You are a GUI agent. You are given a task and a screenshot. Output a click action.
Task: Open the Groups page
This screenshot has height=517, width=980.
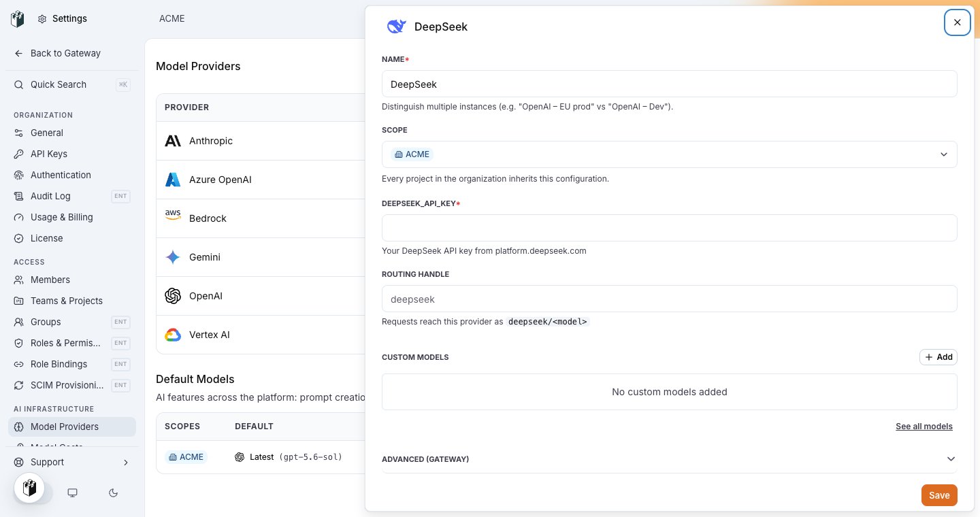point(72,322)
